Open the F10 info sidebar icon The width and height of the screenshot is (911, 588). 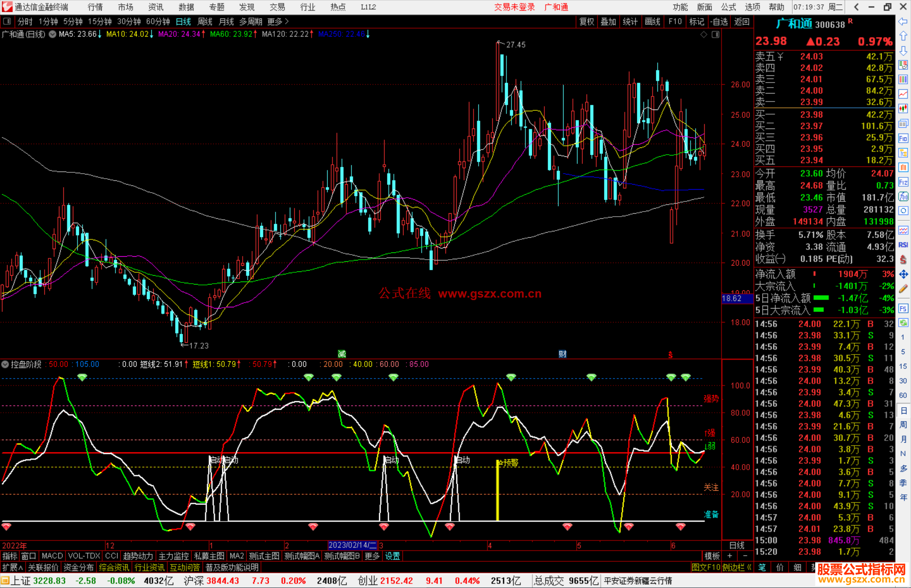[903, 138]
